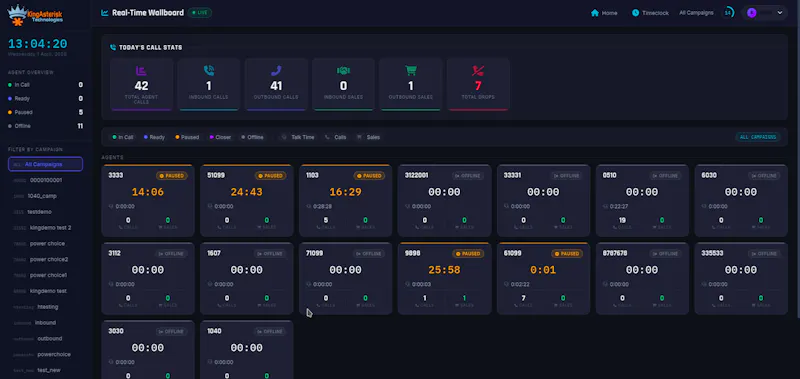800x379 pixels.
Task: Click OFFLINE badge on agent 8787678 card
Action: pyautogui.click(x=666, y=254)
